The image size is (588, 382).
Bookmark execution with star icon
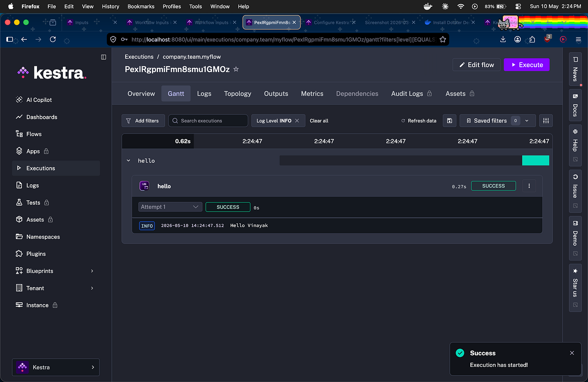click(236, 69)
